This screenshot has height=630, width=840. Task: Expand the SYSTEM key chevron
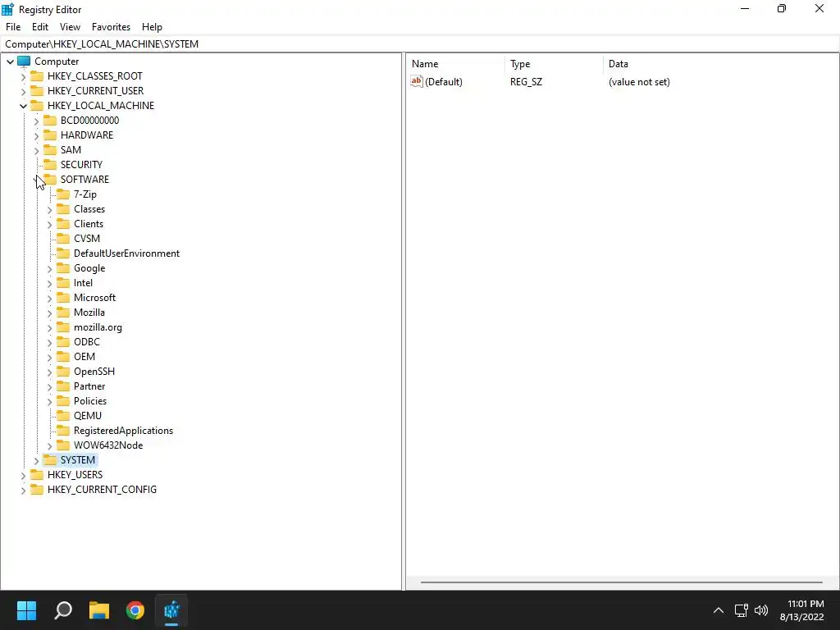(36, 461)
